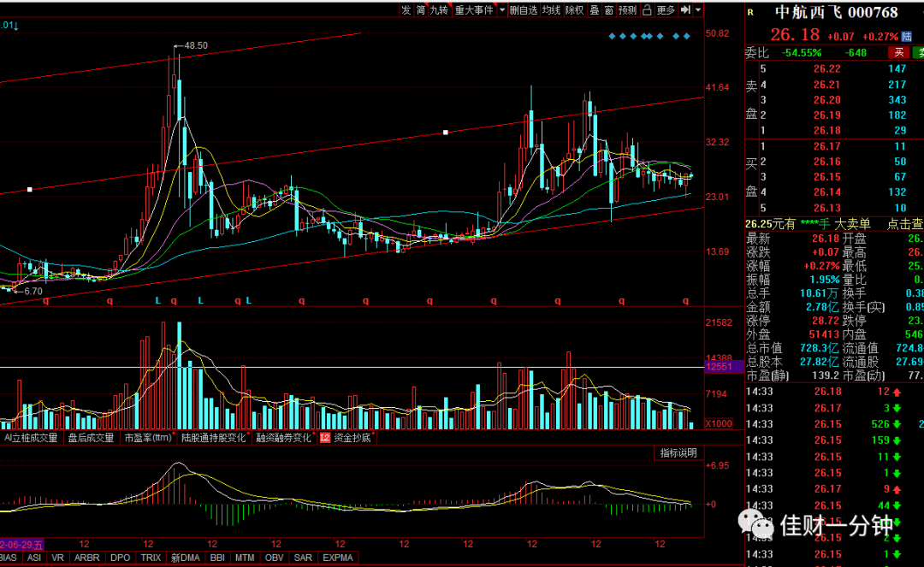Click the 陆 badge next to price change

click(907, 37)
